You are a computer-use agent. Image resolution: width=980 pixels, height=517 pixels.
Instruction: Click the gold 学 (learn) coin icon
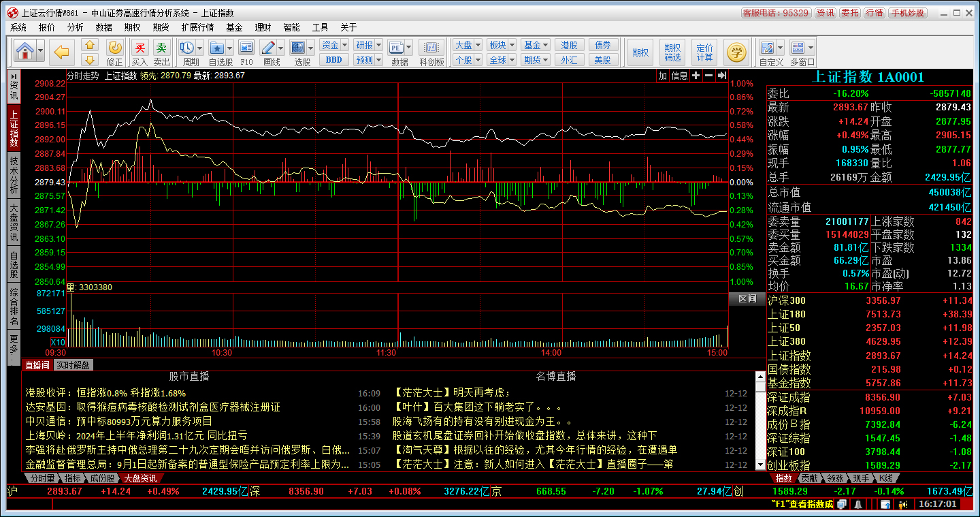click(736, 51)
